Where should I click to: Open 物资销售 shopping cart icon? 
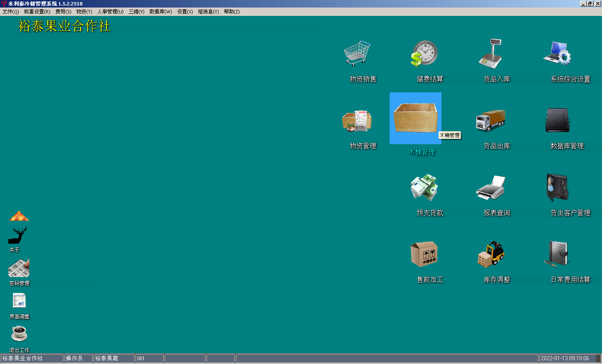(357, 53)
